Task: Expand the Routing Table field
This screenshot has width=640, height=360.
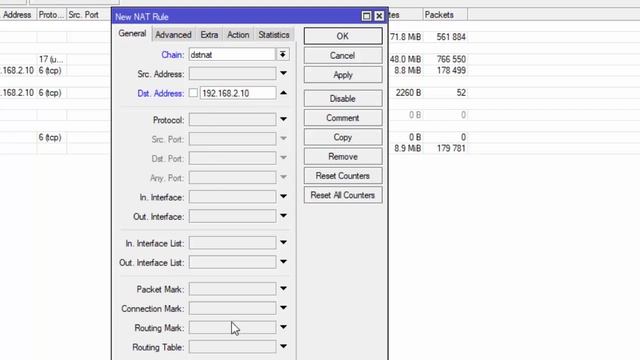Action: [x=283, y=347]
